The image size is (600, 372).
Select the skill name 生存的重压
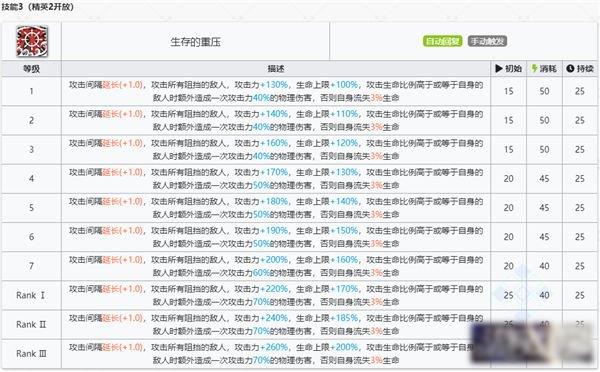[195, 42]
